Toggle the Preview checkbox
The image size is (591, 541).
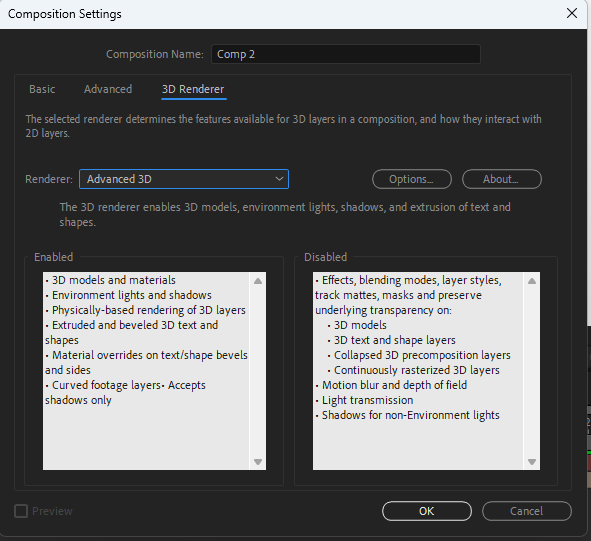click(x=21, y=511)
